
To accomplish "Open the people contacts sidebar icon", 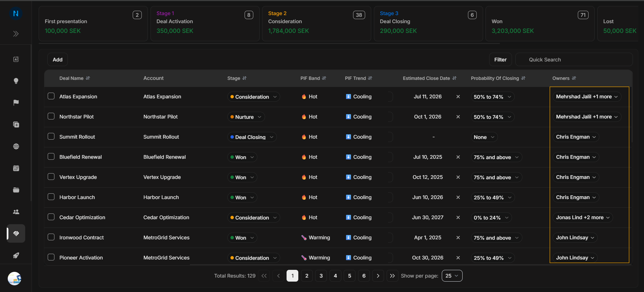I will coord(16,212).
